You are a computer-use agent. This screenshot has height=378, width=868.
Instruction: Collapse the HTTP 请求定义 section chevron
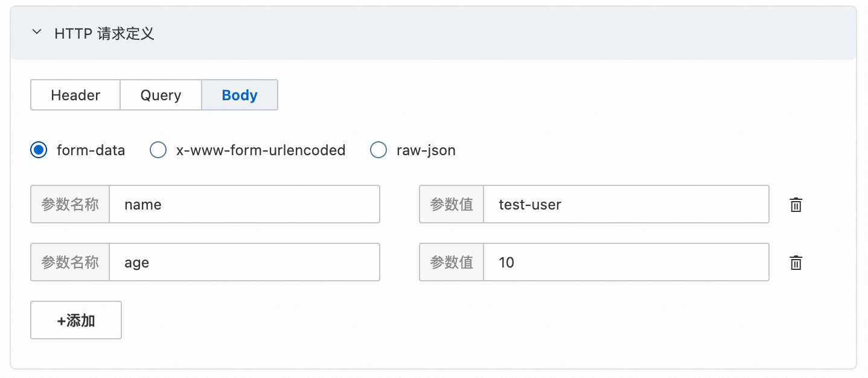pos(37,33)
